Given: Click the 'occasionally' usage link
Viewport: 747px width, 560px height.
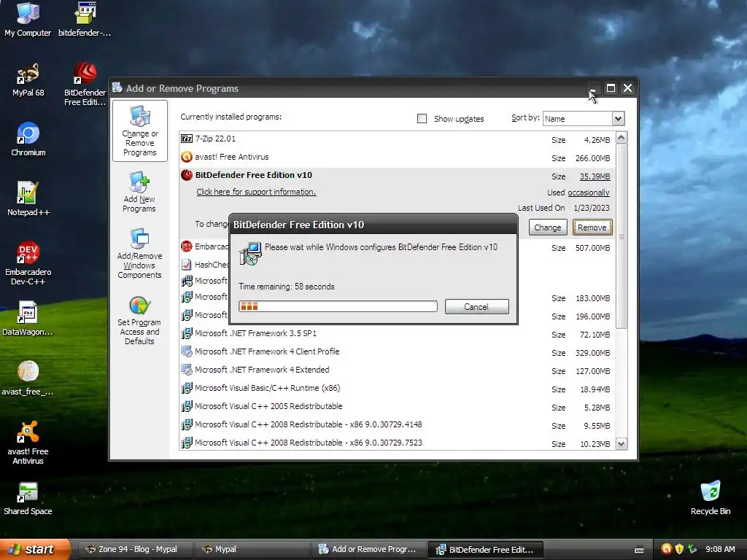Looking at the screenshot, I should 589,192.
